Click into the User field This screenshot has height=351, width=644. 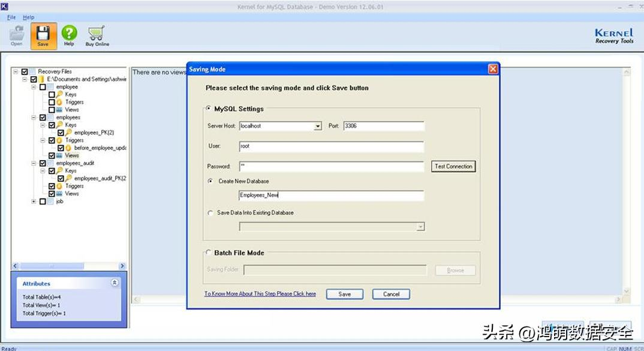pyautogui.click(x=331, y=146)
